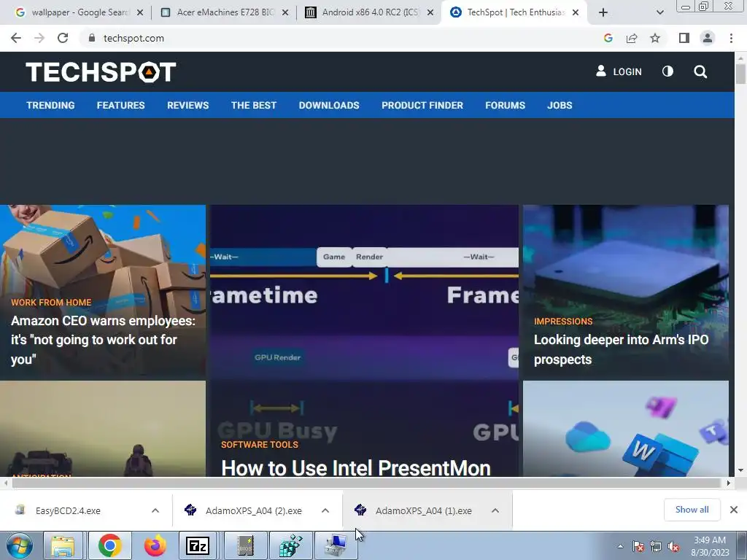Open Windows Explorer from the taskbar
This screenshot has height=560, width=747.
click(x=63, y=545)
